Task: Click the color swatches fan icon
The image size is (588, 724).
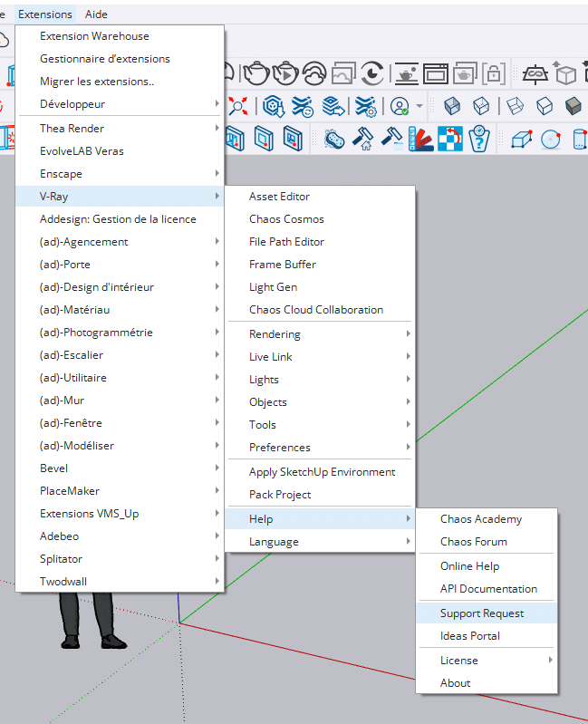Action: click(x=421, y=139)
